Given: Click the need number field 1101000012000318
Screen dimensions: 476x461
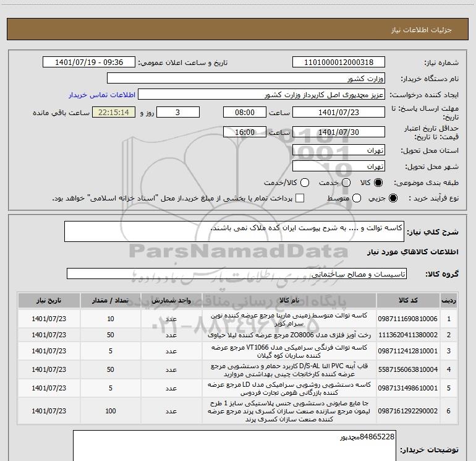Looking at the screenshot, I should tap(339, 62).
